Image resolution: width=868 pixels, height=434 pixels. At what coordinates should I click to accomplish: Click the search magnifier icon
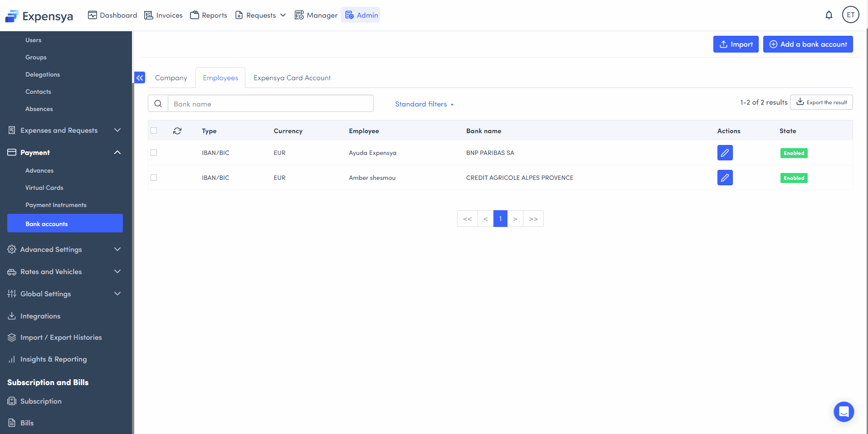(x=158, y=104)
